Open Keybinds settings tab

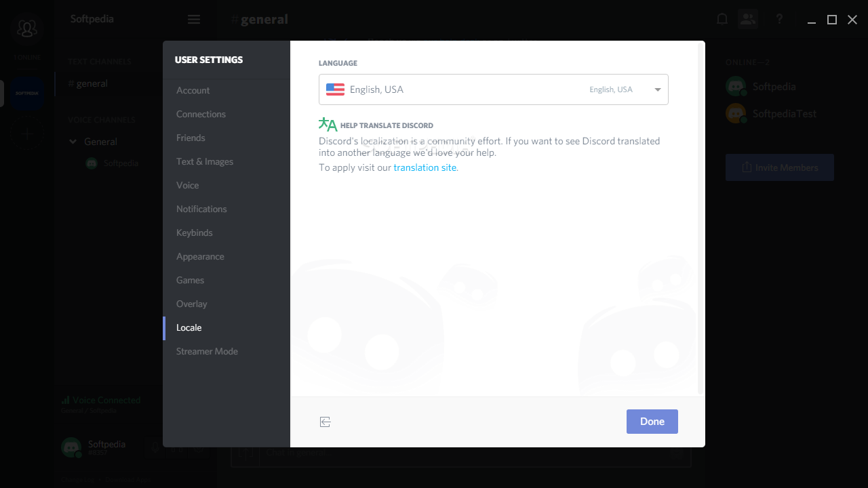[x=226, y=232]
